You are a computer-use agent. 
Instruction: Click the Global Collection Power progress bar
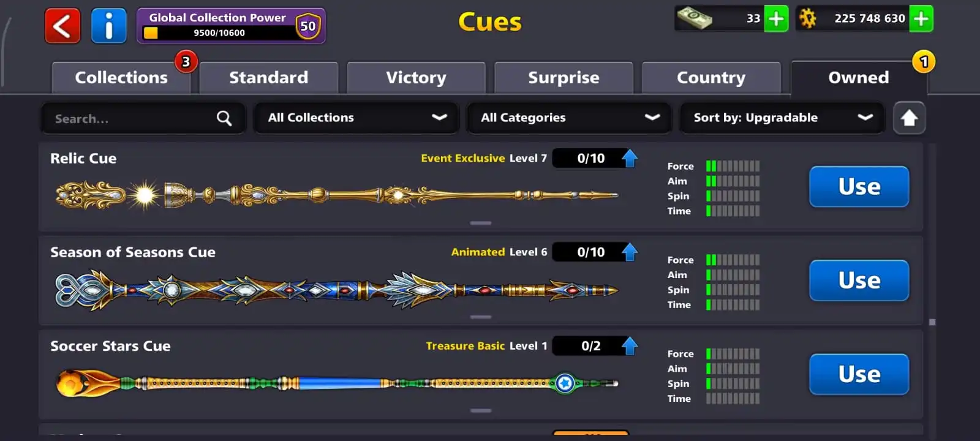pos(218,33)
